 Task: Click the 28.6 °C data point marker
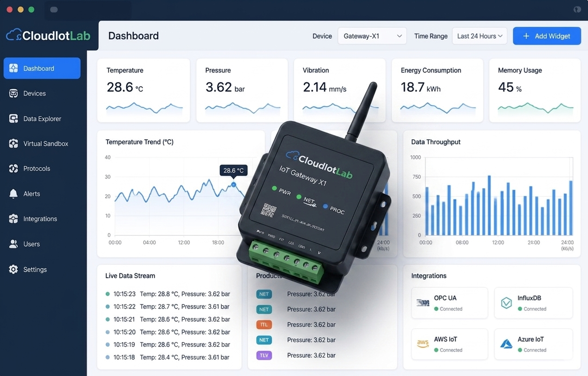click(233, 185)
